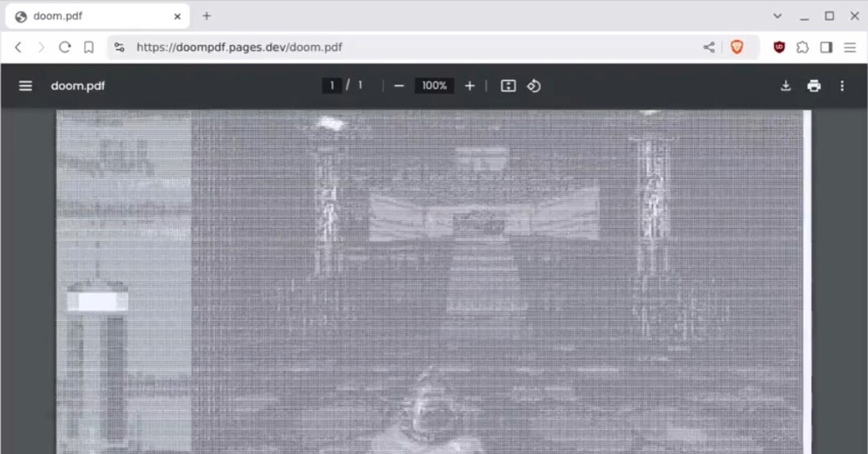Click the Brave Shields lion icon
This screenshot has width=868, height=454.
point(736,47)
